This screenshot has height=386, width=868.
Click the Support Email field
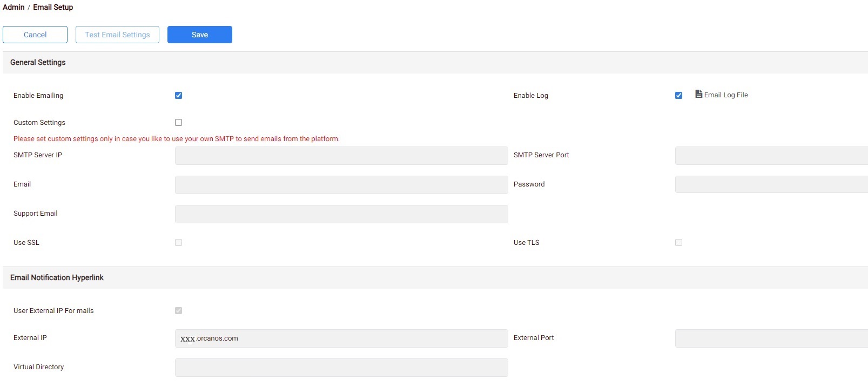tap(340, 214)
